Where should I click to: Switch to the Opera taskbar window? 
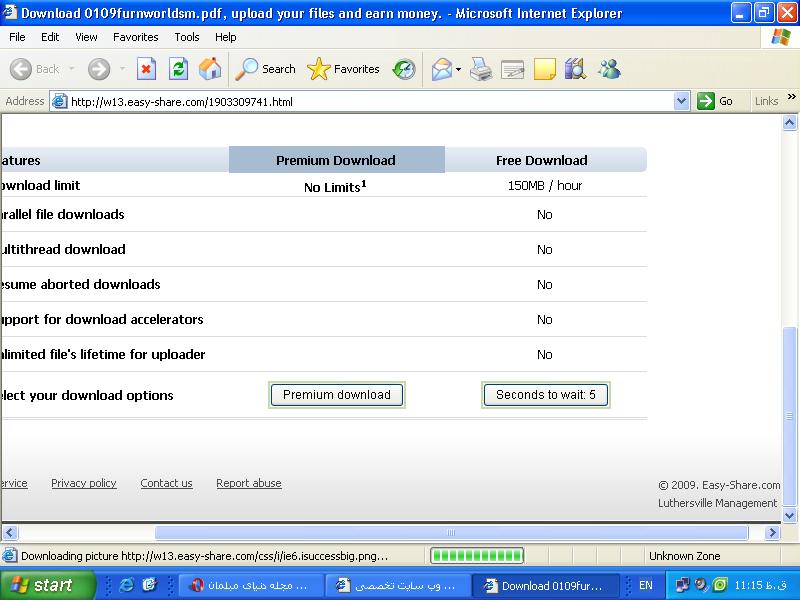pos(251,585)
